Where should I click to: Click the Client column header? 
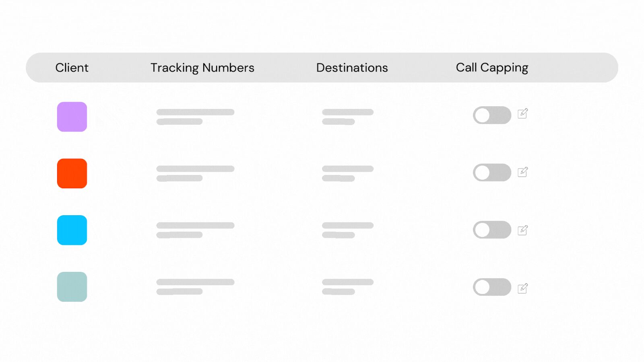pyautogui.click(x=72, y=68)
